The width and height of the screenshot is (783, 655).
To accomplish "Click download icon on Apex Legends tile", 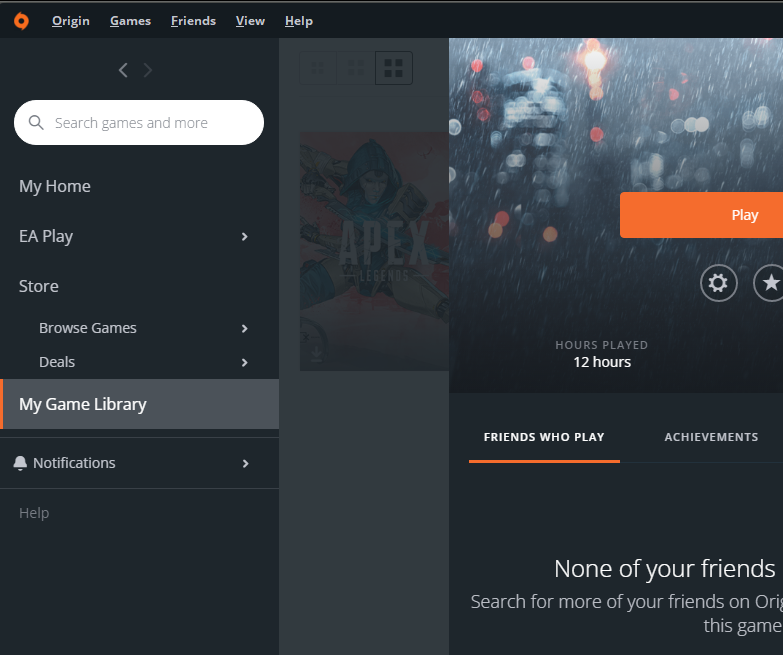I will [x=316, y=354].
